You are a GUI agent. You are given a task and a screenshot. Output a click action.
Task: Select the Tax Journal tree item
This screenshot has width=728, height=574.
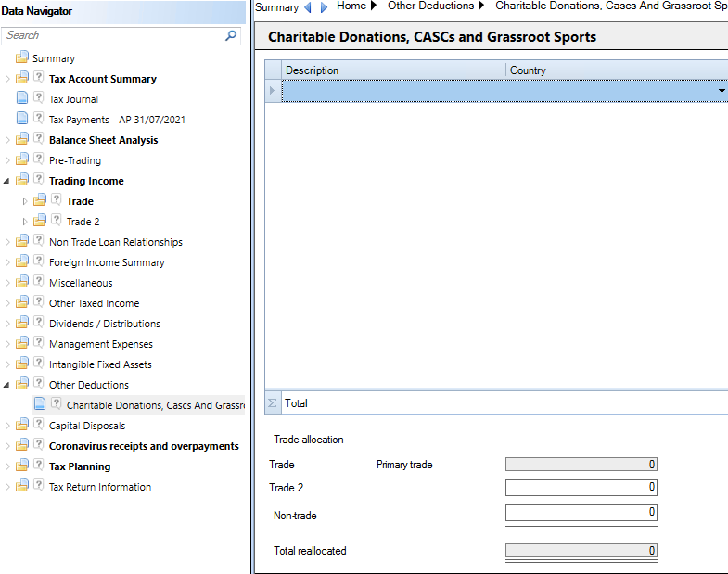point(74,99)
